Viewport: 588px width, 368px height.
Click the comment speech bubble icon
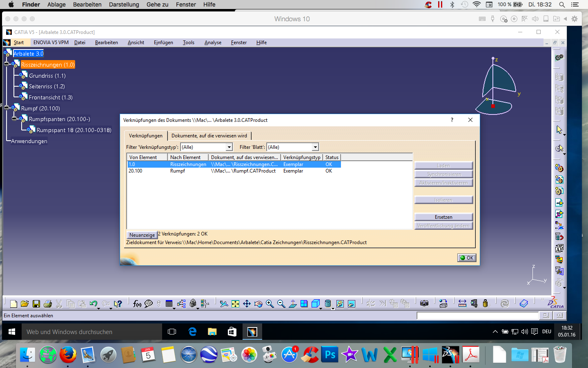coord(149,303)
